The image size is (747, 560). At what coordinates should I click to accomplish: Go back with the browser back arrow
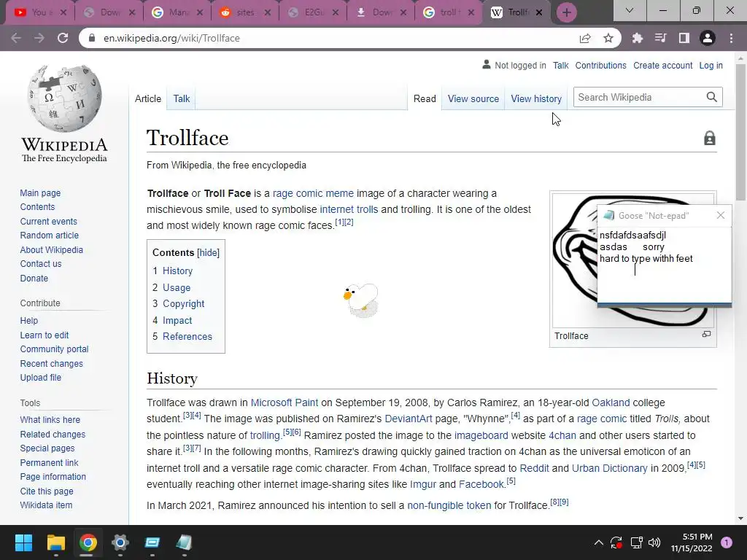coord(16,38)
